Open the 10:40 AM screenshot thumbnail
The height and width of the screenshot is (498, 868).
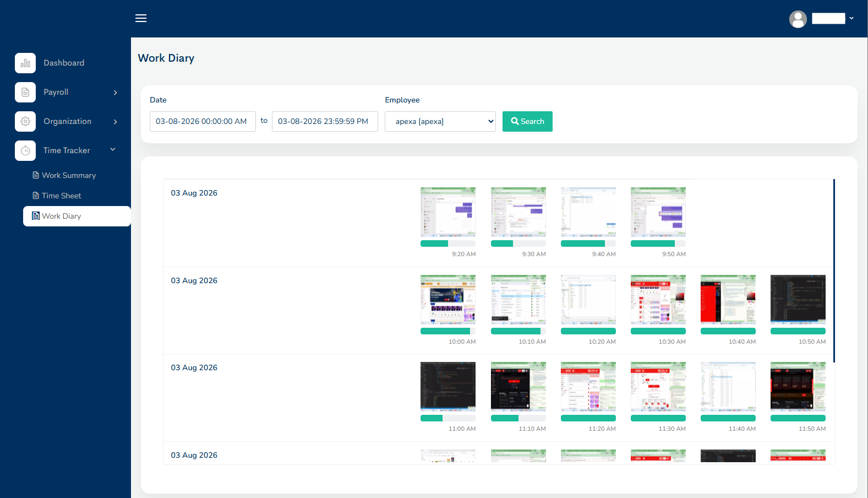728,300
